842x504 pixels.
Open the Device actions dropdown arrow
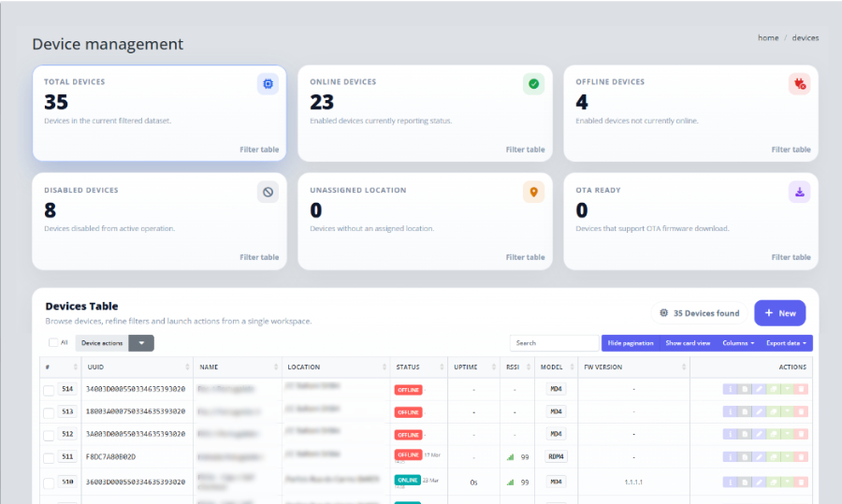(141, 343)
